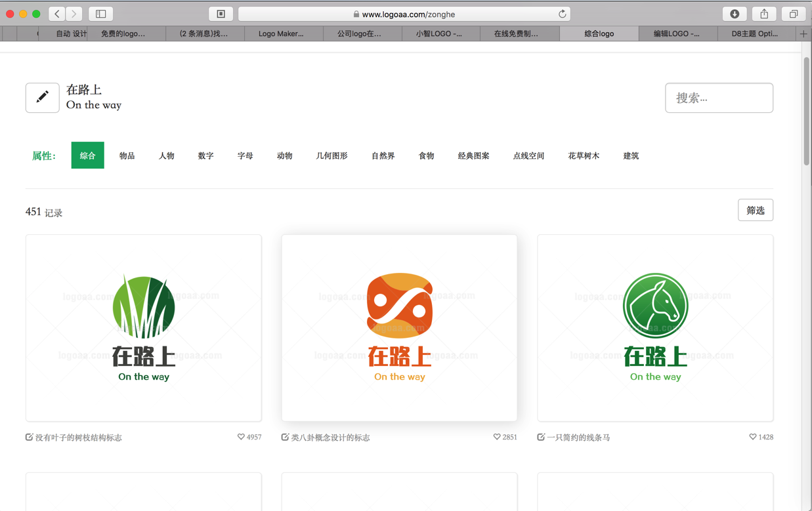Click the 451 记录 record count text
Image resolution: width=812 pixels, height=511 pixels.
44,212
